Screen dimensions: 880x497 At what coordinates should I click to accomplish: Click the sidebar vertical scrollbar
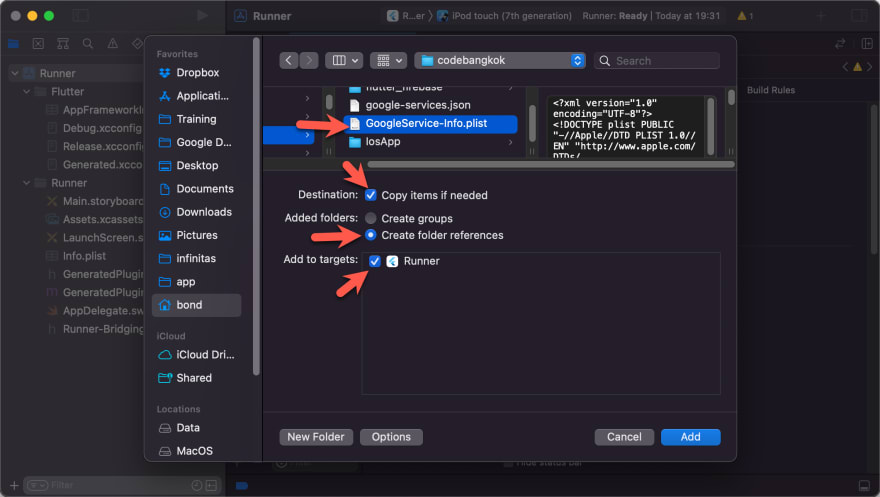pyautogui.click(x=256, y=206)
